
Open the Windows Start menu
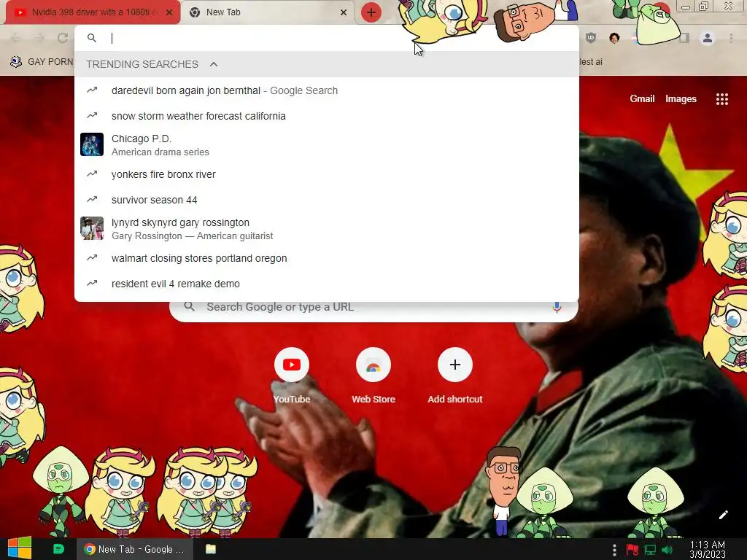(x=19, y=548)
